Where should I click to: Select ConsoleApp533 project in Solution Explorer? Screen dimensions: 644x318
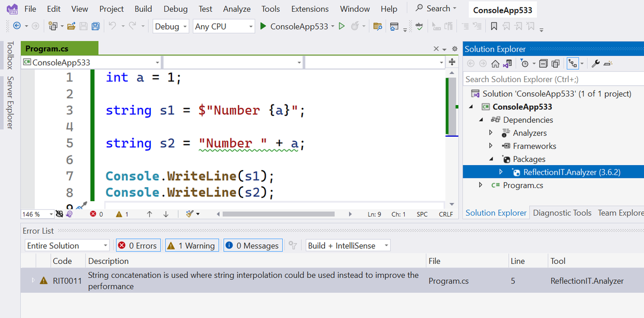[x=522, y=107]
